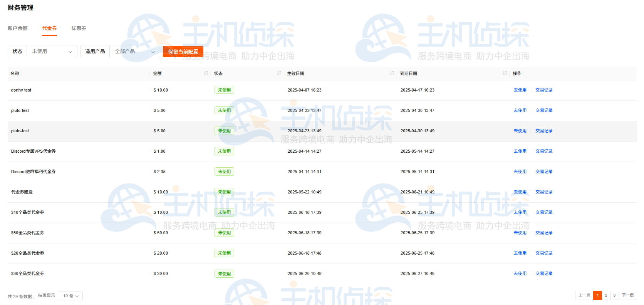Click sort icon for 状态 column
The height and width of the screenshot is (305, 644).
coord(279,73)
